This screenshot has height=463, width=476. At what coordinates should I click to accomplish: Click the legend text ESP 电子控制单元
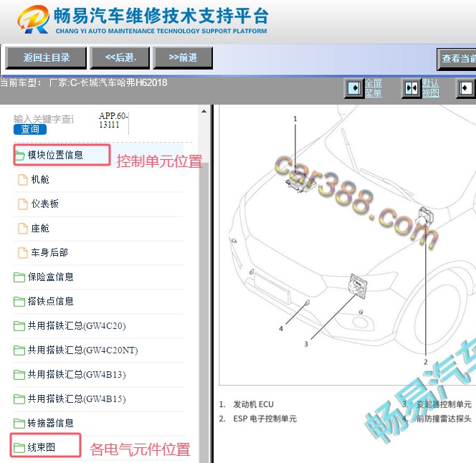coord(265,419)
